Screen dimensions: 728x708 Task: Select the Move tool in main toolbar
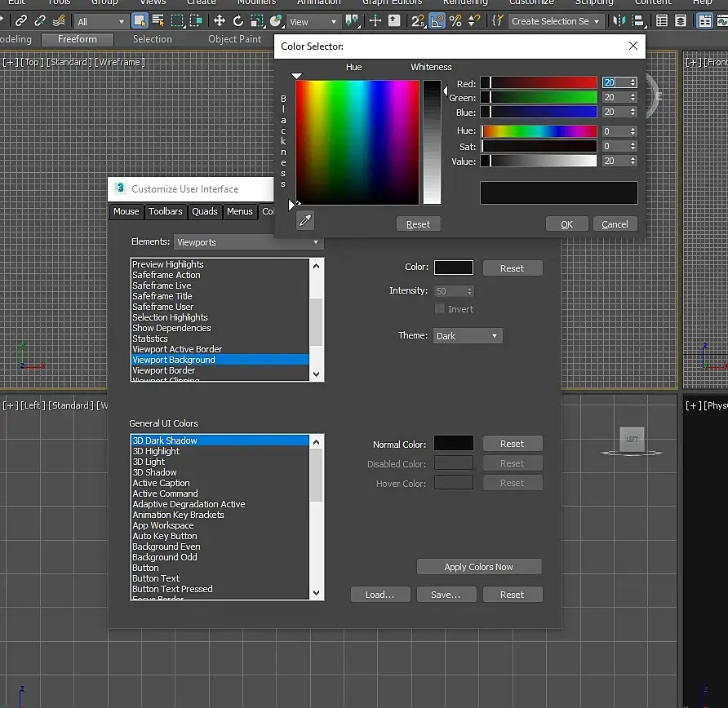(x=220, y=21)
